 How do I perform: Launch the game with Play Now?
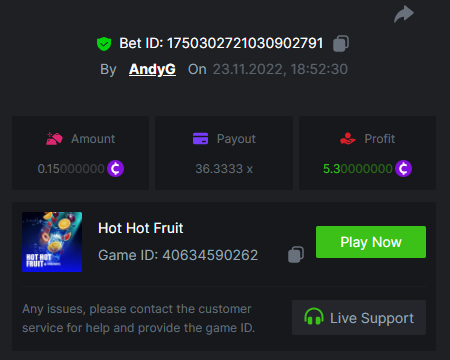click(371, 242)
